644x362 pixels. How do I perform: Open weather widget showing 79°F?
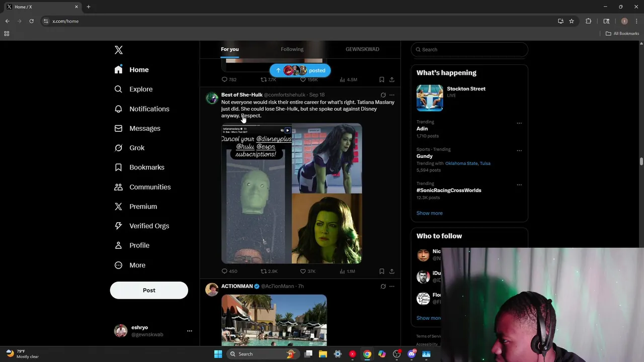[x=23, y=354]
